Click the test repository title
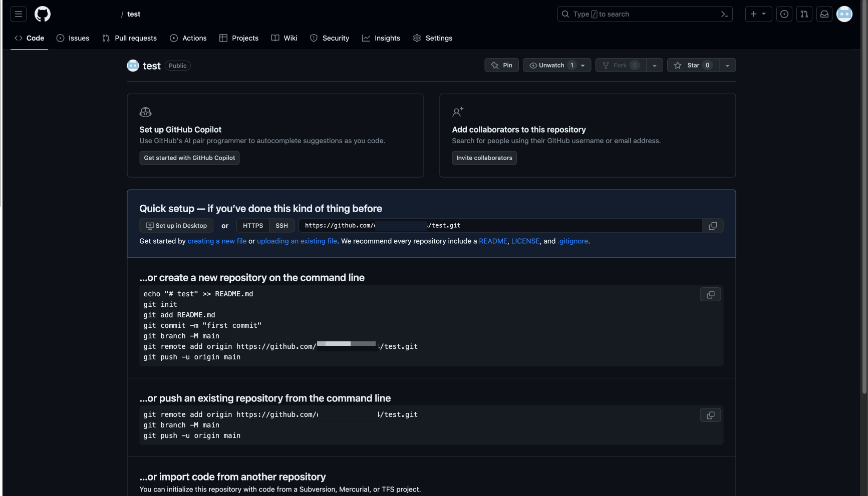868x496 pixels. tap(152, 66)
